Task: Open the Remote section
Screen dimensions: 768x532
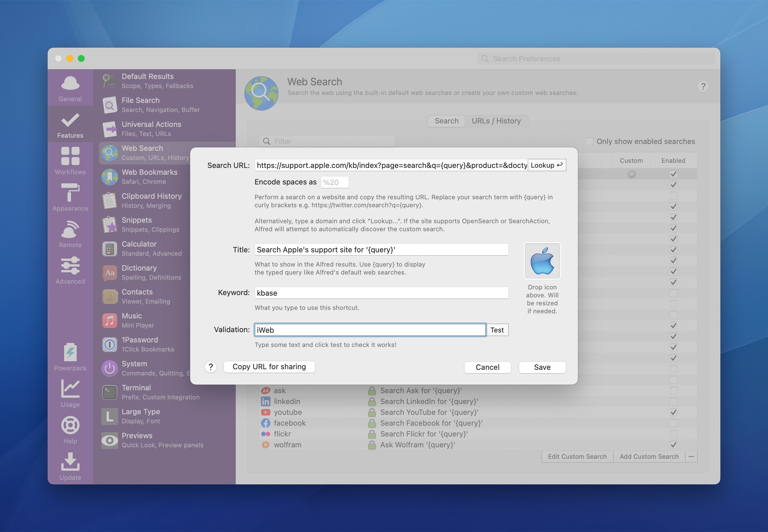Action: point(70,234)
